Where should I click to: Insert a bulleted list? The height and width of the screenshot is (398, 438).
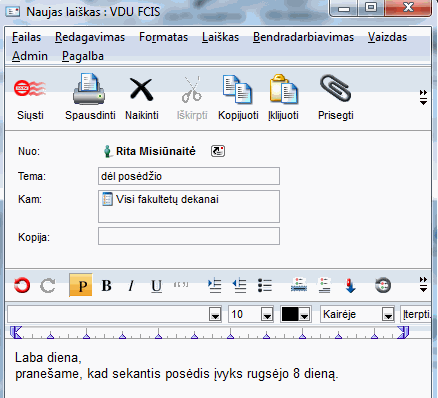click(x=265, y=286)
